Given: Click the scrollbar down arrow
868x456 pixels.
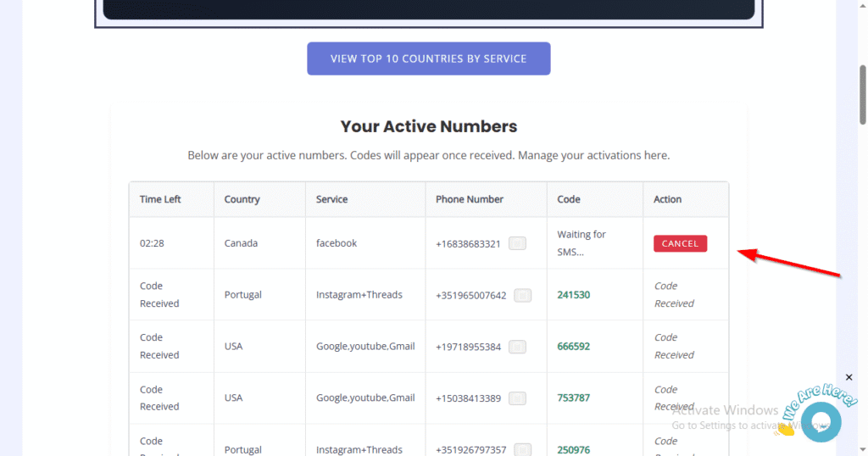Looking at the screenshot, I should coord(860,449).
